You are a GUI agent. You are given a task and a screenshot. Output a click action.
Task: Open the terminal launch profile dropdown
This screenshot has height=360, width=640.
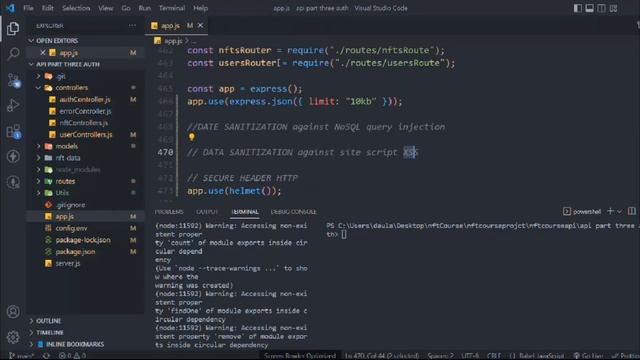[x=620, y=211]
